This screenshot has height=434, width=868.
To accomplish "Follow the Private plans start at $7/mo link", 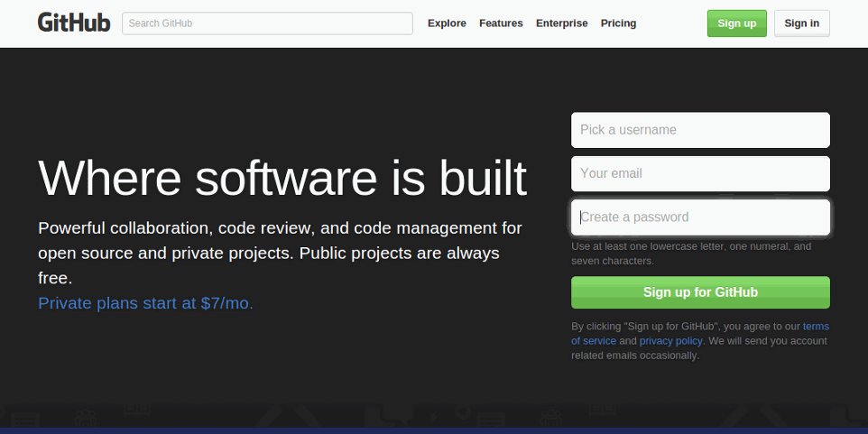I will pos(145,303).
